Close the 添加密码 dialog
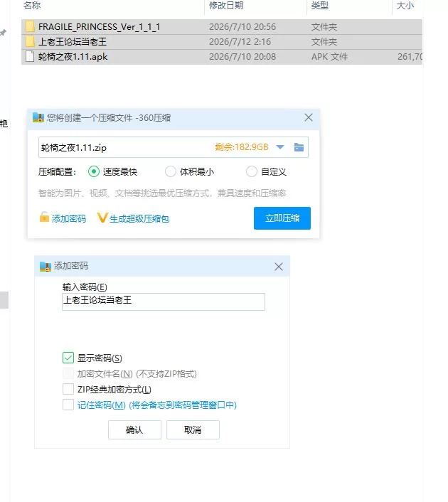The height and width of the screenshot is (502, 448). [279, 267]
